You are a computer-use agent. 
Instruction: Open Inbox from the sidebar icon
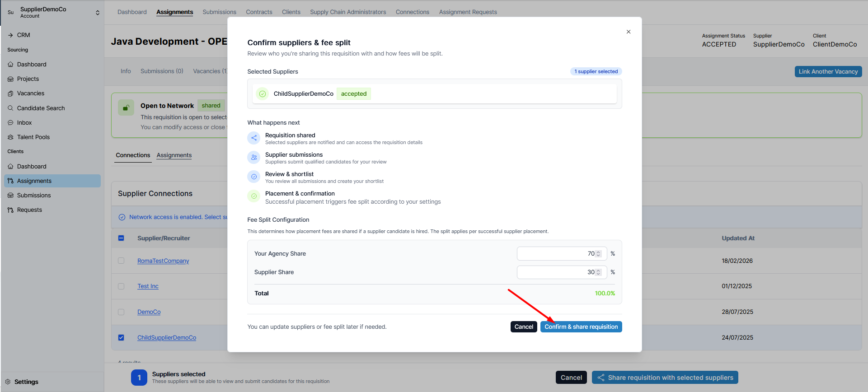(10, 123)
